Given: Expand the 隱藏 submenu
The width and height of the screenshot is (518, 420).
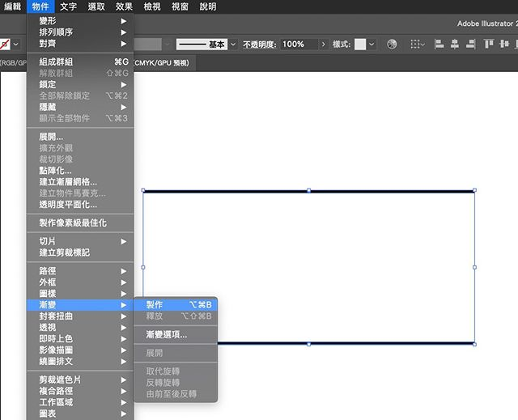Looking at the screenshot, I should tap(80, 107).
